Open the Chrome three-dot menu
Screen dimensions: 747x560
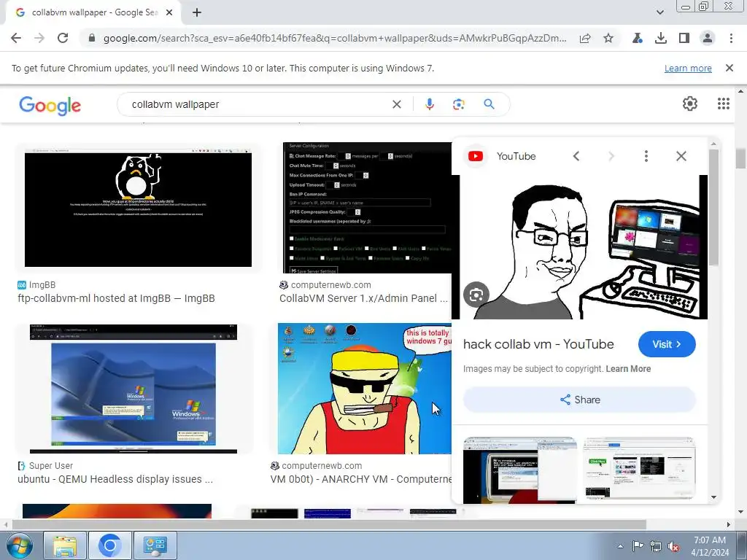point(731,38)
